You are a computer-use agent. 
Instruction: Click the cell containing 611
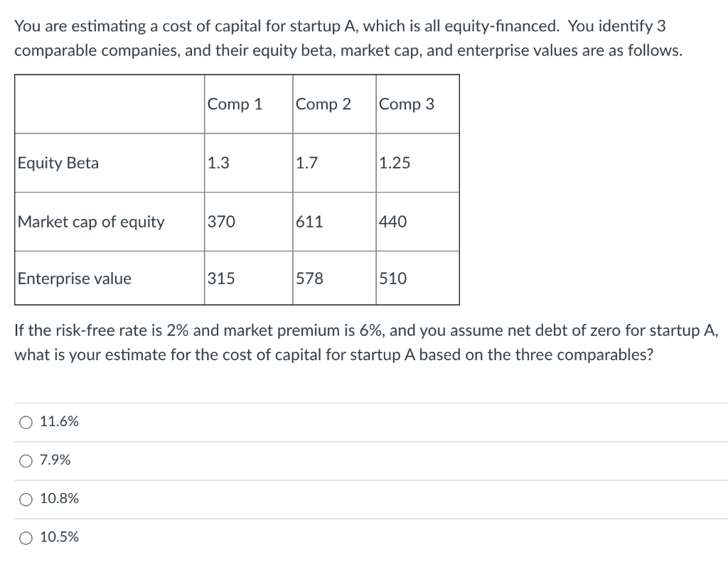click(x=309, y=222)
